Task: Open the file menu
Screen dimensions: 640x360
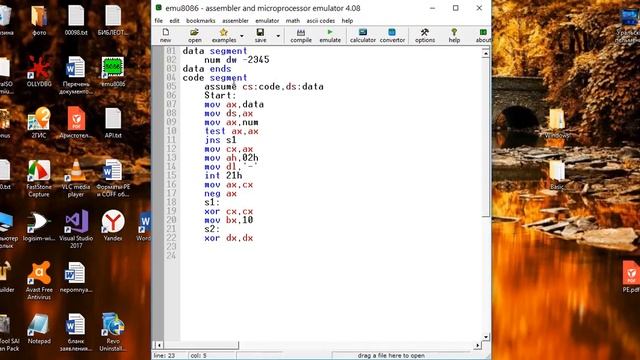Action: click(158, 20)
